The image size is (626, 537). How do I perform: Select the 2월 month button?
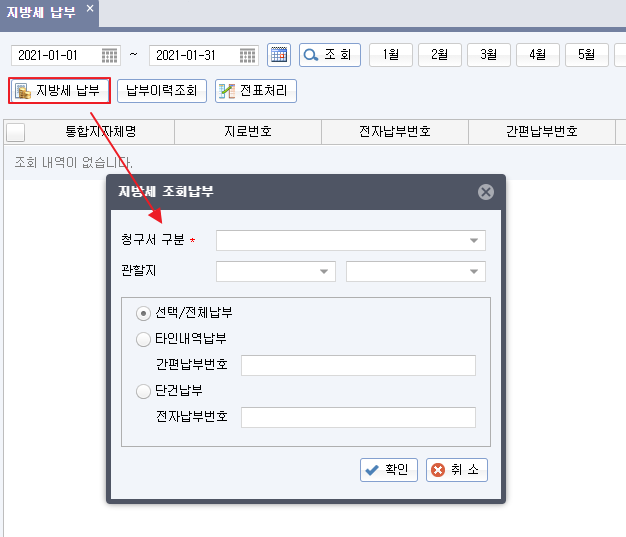point(440,55)
